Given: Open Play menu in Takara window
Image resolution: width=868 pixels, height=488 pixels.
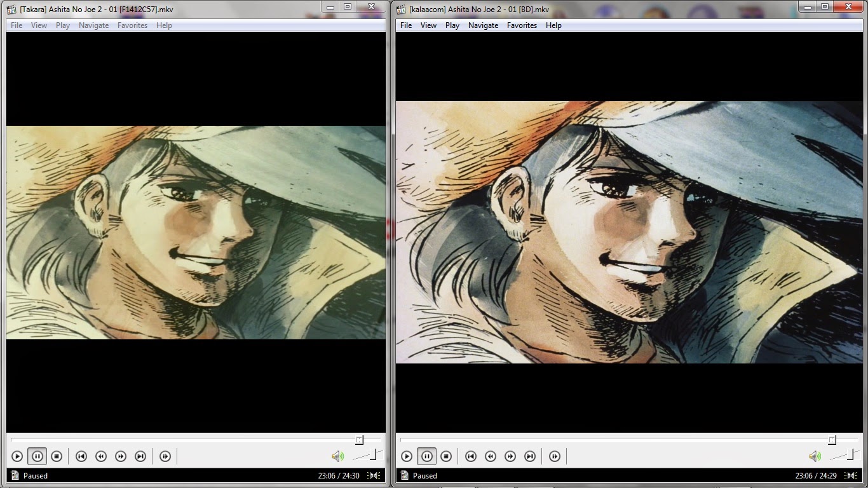Looking at the screenshot, I should 63,25.
